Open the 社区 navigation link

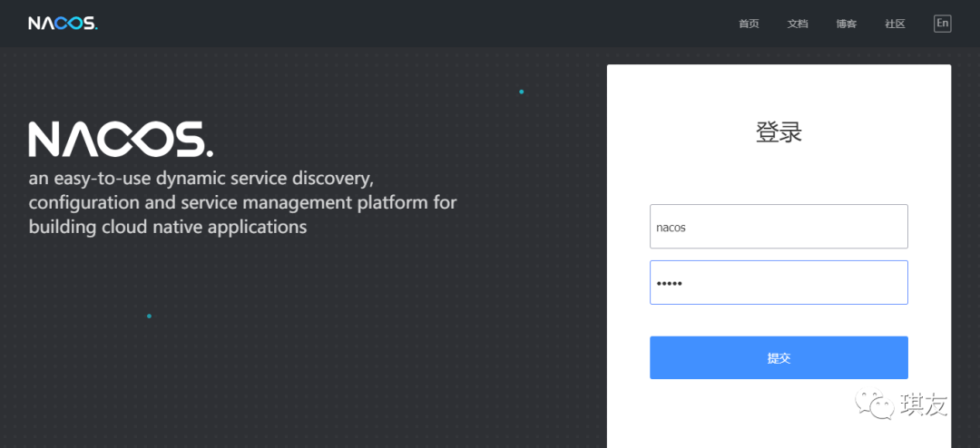pyautogui.click(x=895, y=24)
